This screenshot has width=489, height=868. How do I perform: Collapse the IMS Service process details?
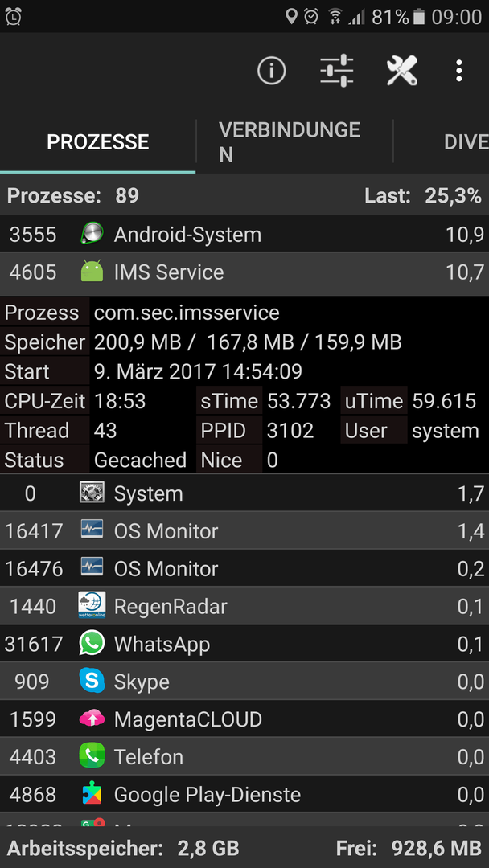click(244, 272)
